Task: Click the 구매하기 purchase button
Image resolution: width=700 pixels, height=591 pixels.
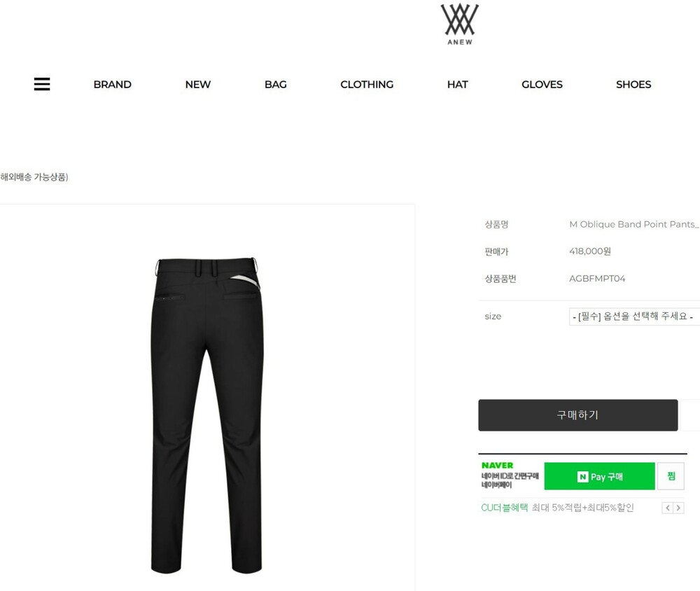Action: 578,415
